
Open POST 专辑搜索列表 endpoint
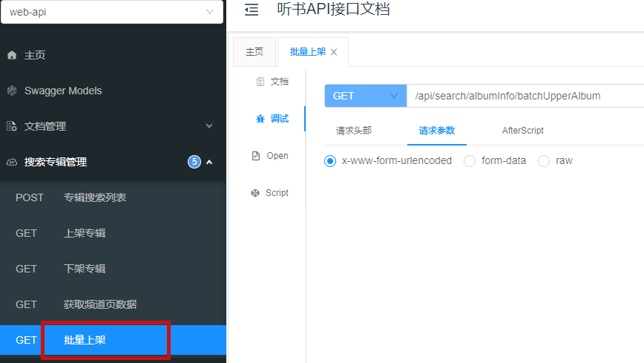[x=113, y=197]
